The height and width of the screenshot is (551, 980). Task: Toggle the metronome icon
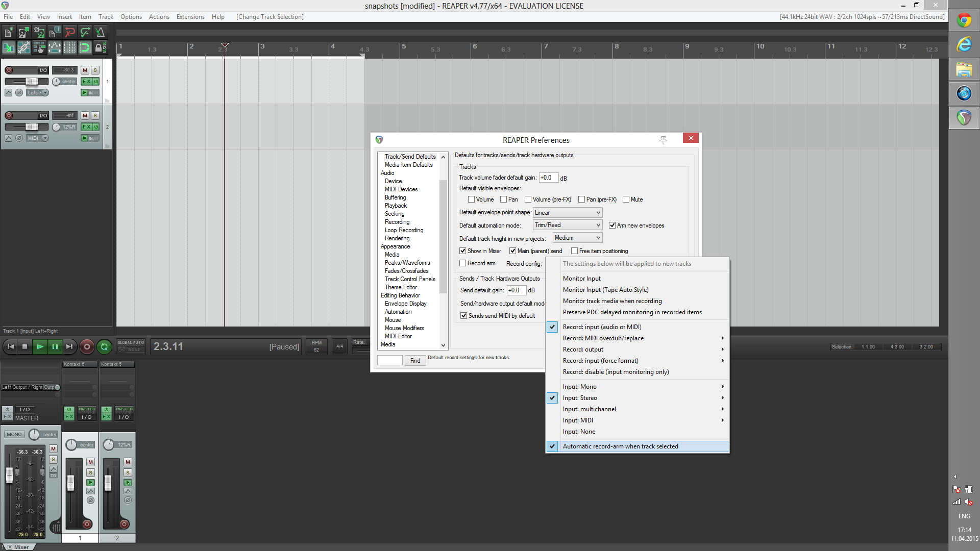pyautogui.click(x=101, y=33)
